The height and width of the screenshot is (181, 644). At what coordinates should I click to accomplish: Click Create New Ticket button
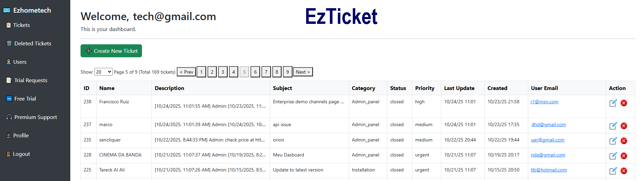[x=111, y=51]
